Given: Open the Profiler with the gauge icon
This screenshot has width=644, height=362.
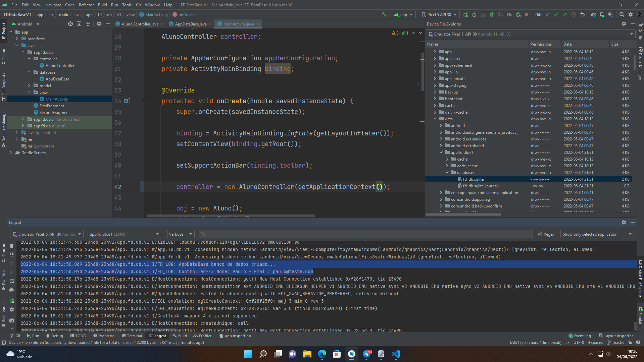Looking at the screenshot, I should point(509,14).
